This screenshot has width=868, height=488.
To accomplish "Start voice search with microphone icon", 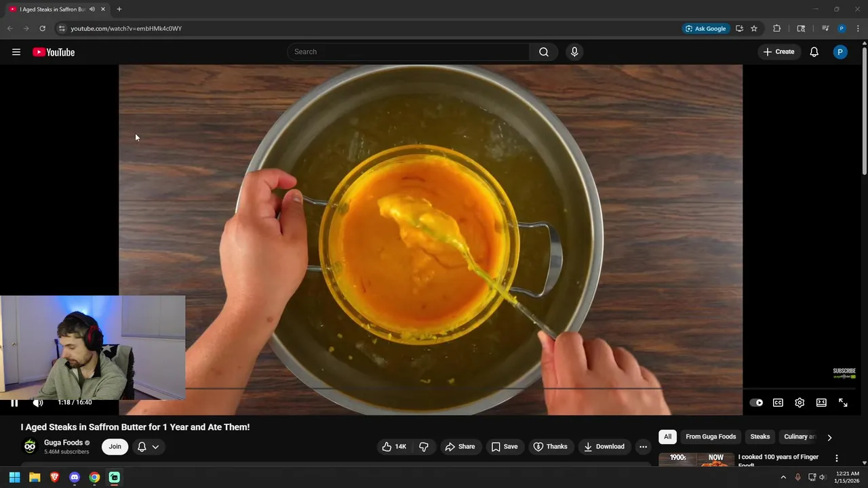I will (574, 52).
